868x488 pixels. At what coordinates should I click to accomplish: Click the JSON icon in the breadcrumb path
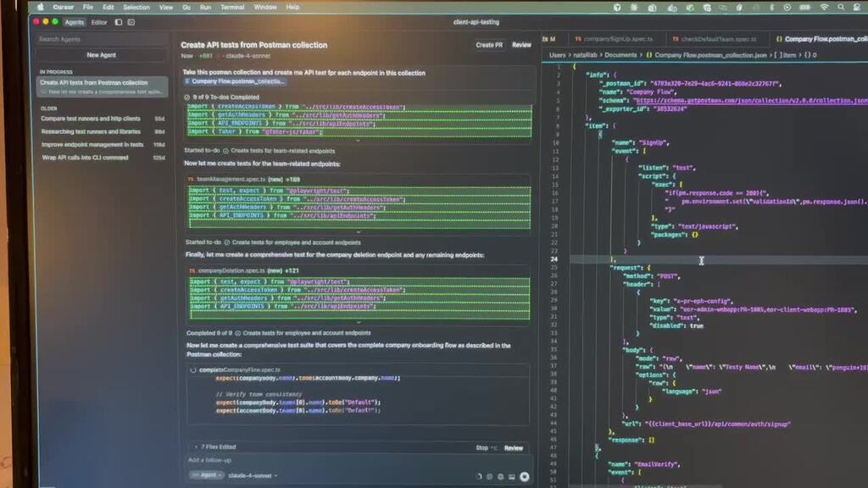click(x=649, y=56)
